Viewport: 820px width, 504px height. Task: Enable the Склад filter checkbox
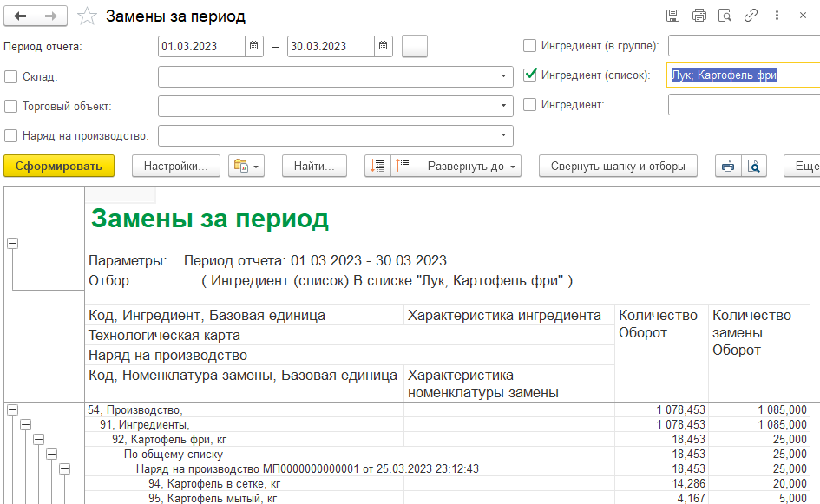11,76
